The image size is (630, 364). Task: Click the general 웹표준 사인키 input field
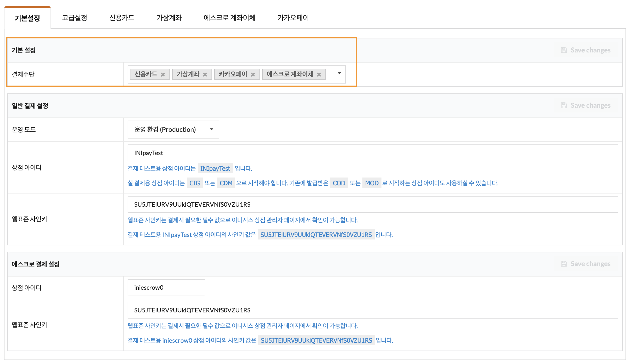(x=373, y=204)
